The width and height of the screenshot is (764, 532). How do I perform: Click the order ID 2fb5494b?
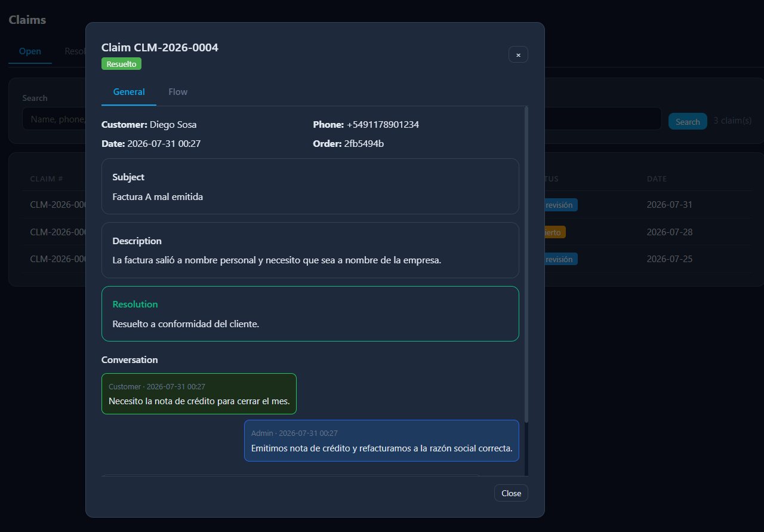tap(364, 144)
